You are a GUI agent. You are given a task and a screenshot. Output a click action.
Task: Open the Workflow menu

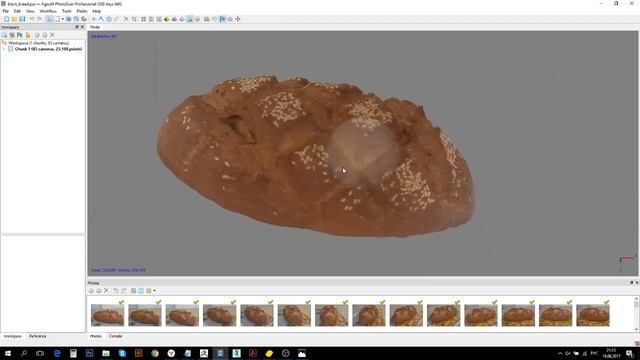48,11
